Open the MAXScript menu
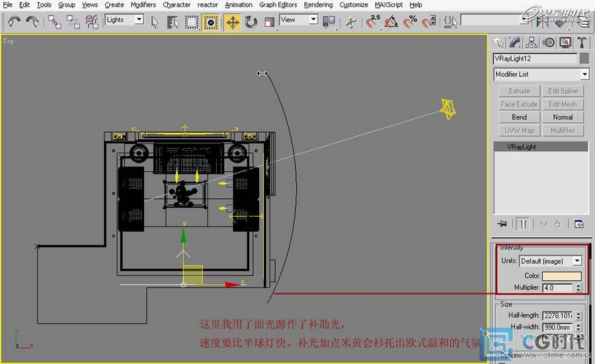The height and width of the screenshot is (364, 595). (x=389, y=5)
